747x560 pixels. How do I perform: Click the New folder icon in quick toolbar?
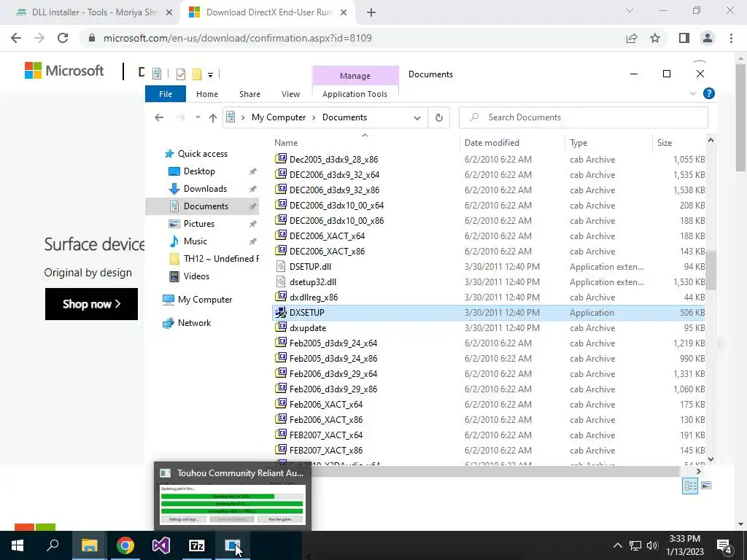[x=197, y=74]
